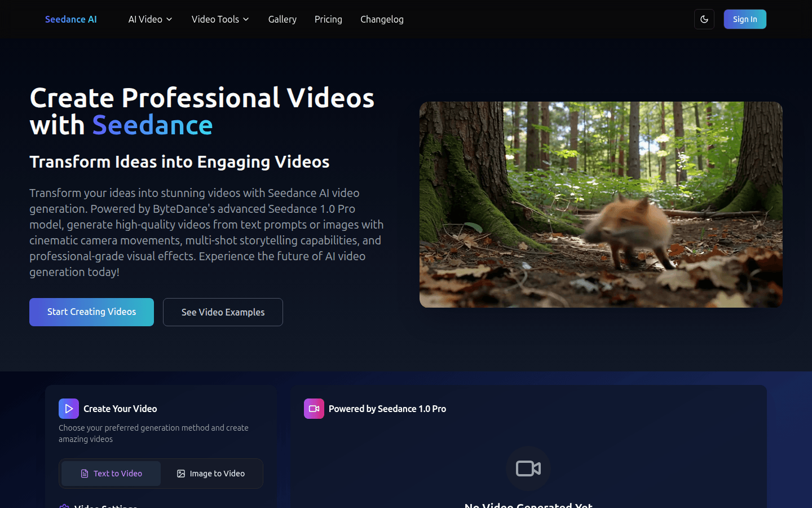
Task: Click the large empty video camera placeholder icon
Action: pyautogui.click(x=528, y=468)
